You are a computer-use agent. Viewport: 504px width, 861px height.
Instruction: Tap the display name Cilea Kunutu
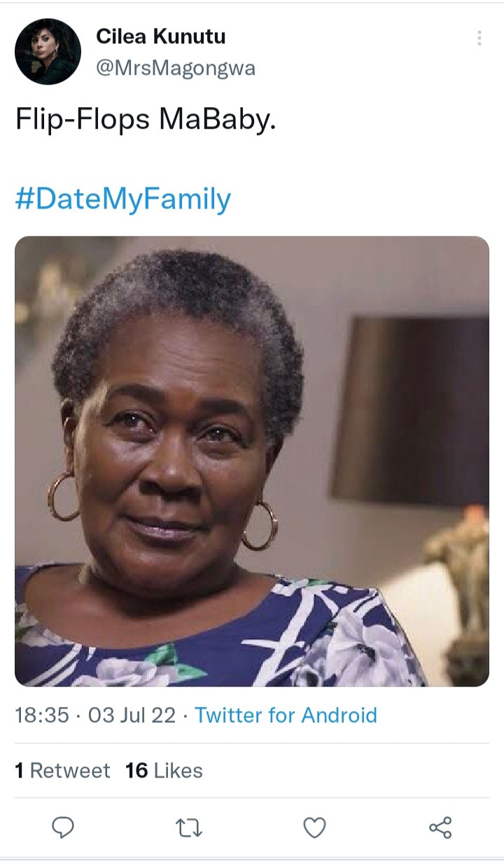pyautogui.click(x=160, y=36)
